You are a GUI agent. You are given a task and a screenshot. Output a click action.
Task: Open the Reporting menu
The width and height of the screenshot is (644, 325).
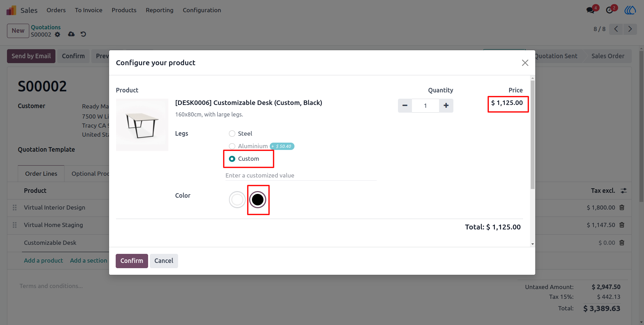(160, 10)
